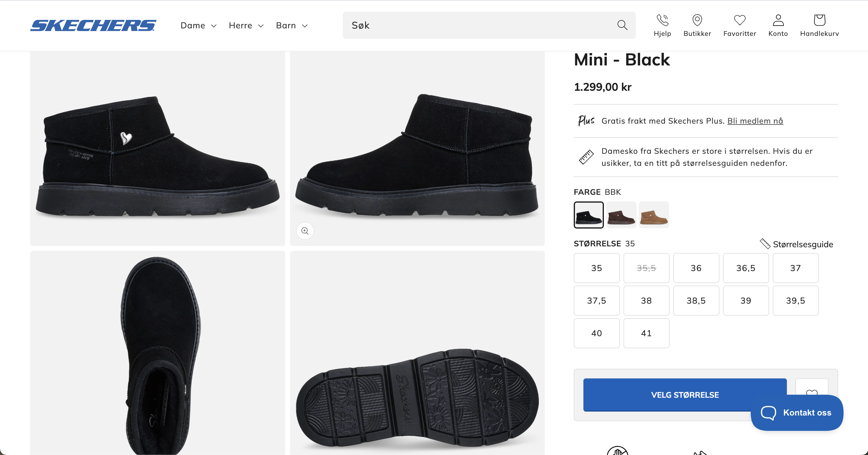
Task: Click the Søk search field
Action: point(478,26)
